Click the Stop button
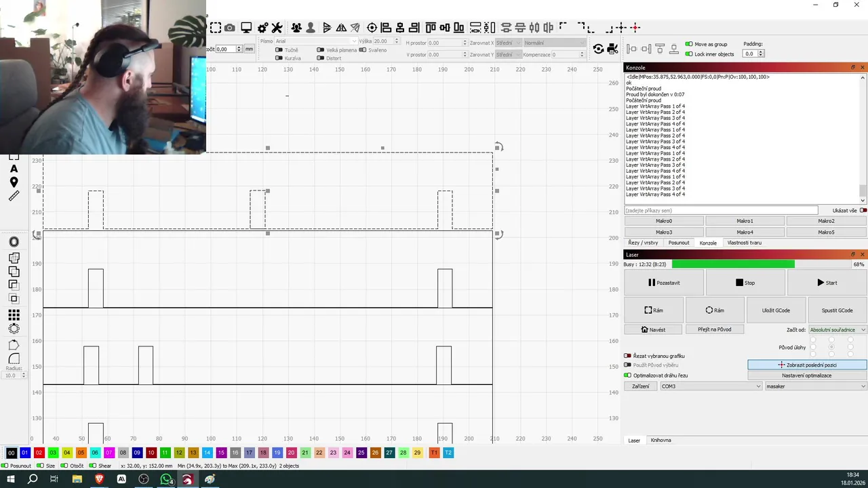 [x=745, y=283]
